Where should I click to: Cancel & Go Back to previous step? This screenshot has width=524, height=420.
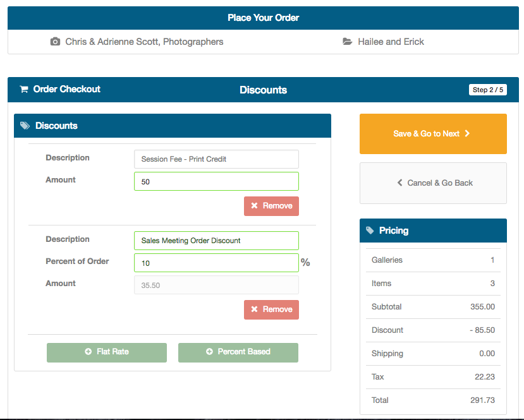click(x=433, y=183)
